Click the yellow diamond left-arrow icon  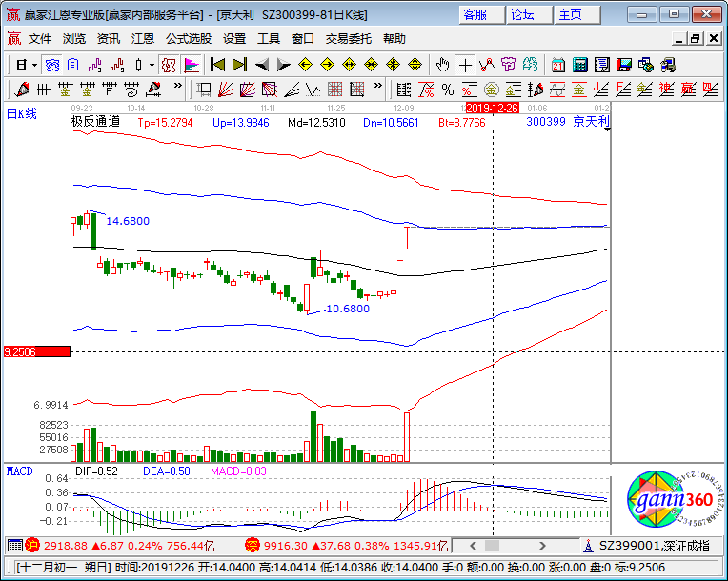click(x=305, y=65)
